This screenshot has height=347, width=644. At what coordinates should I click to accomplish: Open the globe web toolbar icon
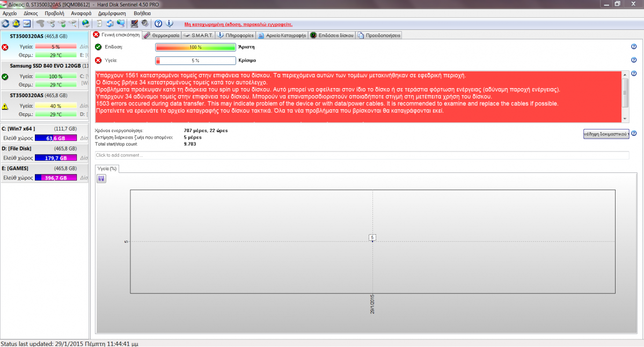(x=86, y=24)
